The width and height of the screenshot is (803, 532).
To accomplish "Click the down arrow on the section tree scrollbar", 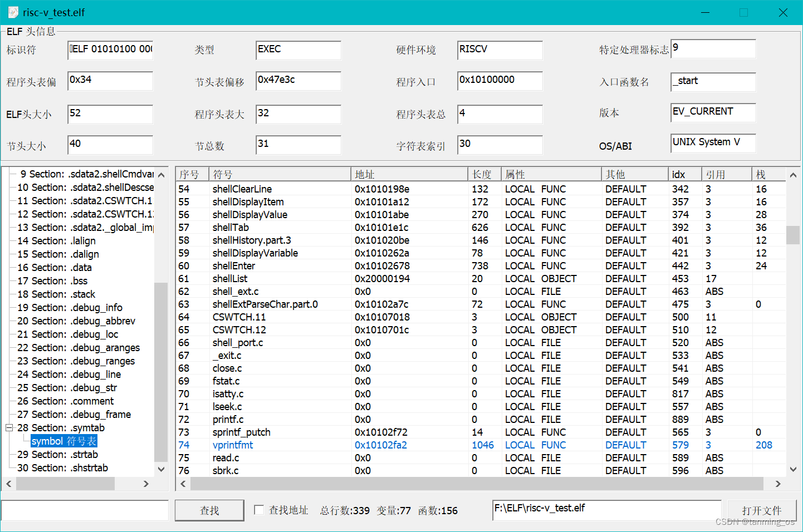I will click(161, 469).
